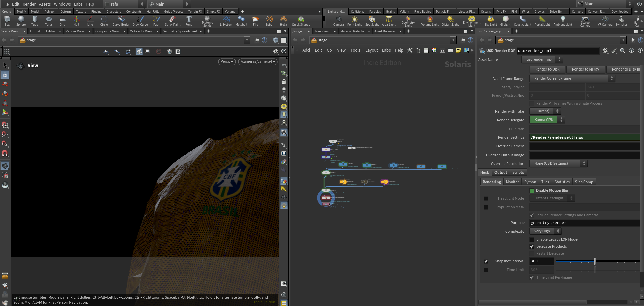Choose the Metaball shelf tool

click(241, 21)
